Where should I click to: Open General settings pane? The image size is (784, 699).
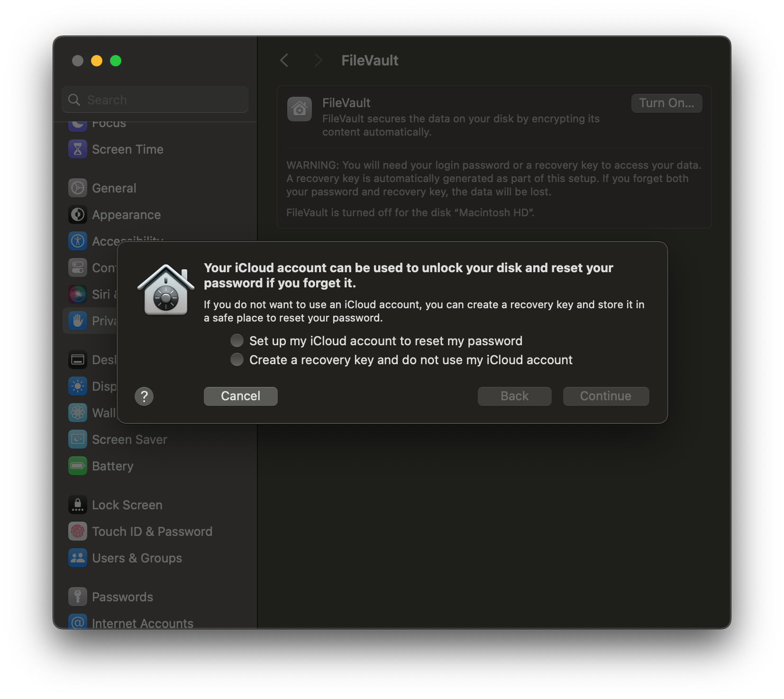point(155,188)
